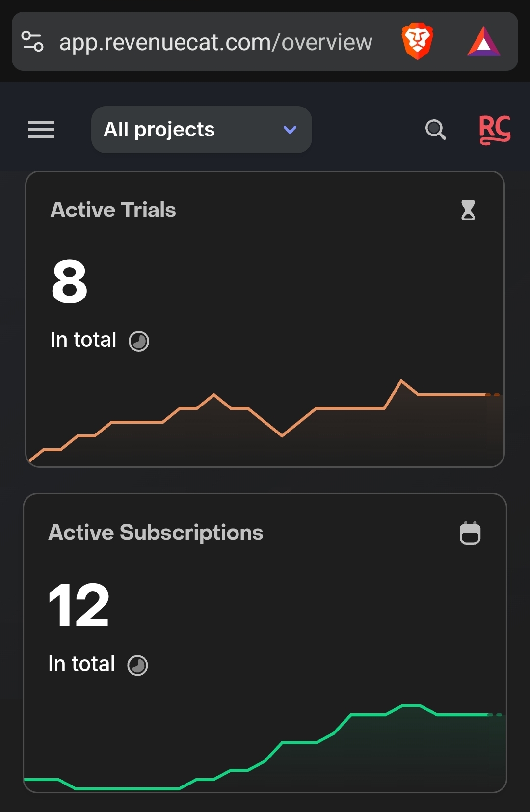This screenshot has height=812, width=530.
Task: Open the Active Subscriptions card title
Action: pos(156,533)
